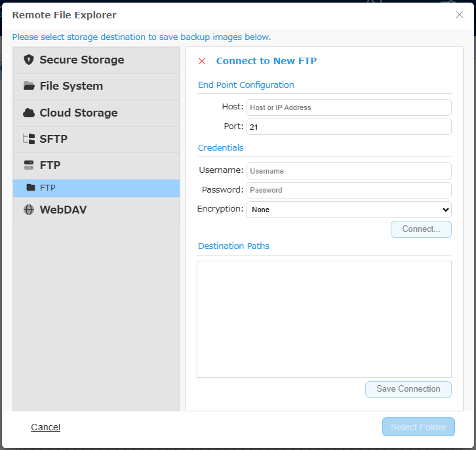Switch to the Cloud Storage section
This screenshot has height=450, width=476.
[96, 113]
